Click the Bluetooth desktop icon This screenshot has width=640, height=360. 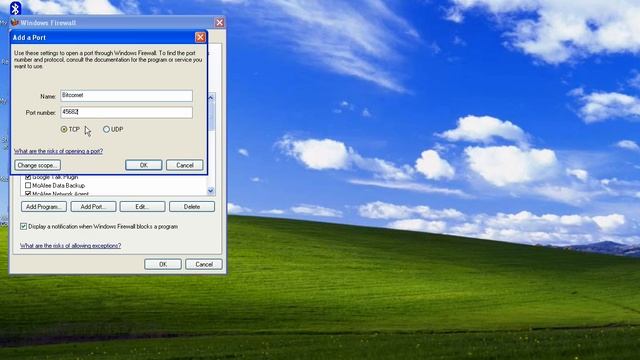(16, 8)
